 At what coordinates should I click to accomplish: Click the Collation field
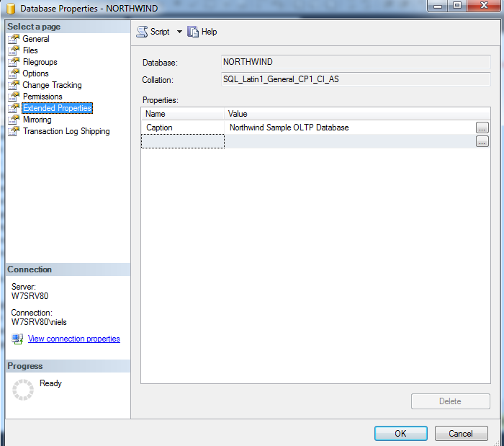356,79
